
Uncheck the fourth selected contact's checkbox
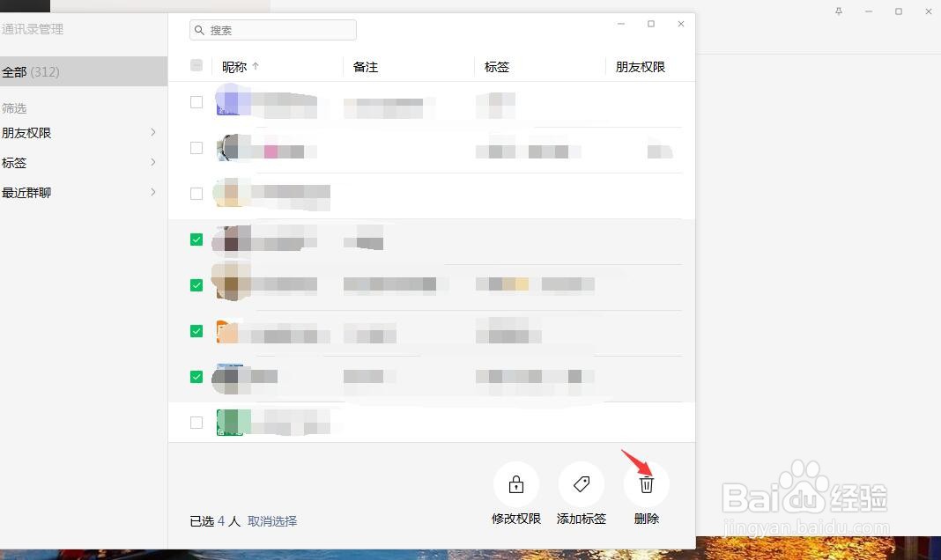[x=196, y=377]
